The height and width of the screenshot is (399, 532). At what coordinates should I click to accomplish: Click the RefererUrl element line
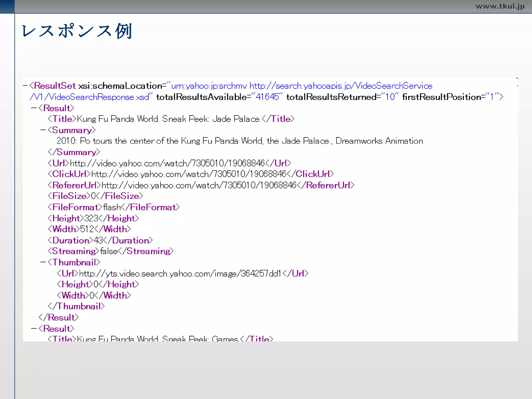201,185
